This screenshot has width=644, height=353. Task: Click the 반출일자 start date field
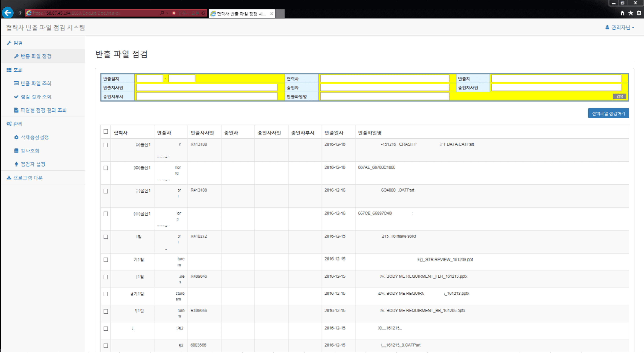tap(150, 79)
